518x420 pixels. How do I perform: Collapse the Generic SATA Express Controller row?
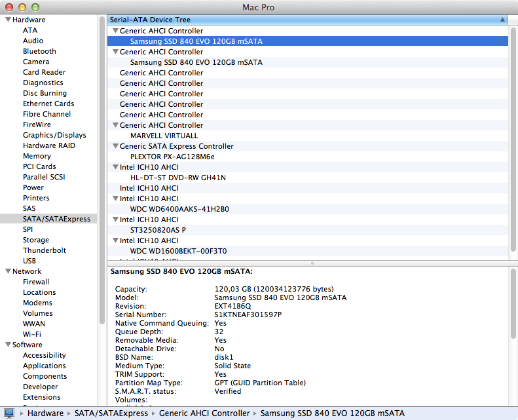(x=115, y=146)
